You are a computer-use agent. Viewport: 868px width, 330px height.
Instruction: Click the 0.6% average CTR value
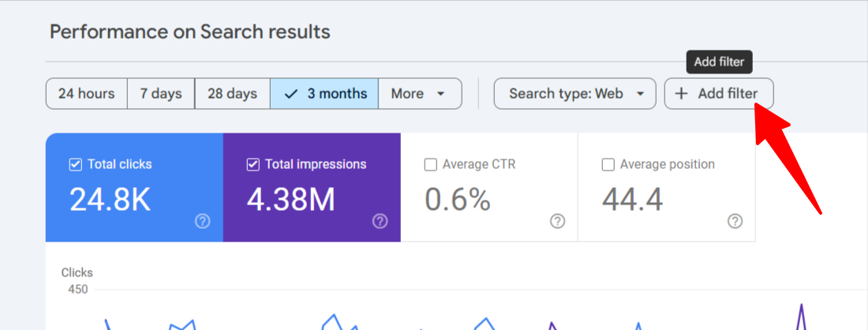458,199
